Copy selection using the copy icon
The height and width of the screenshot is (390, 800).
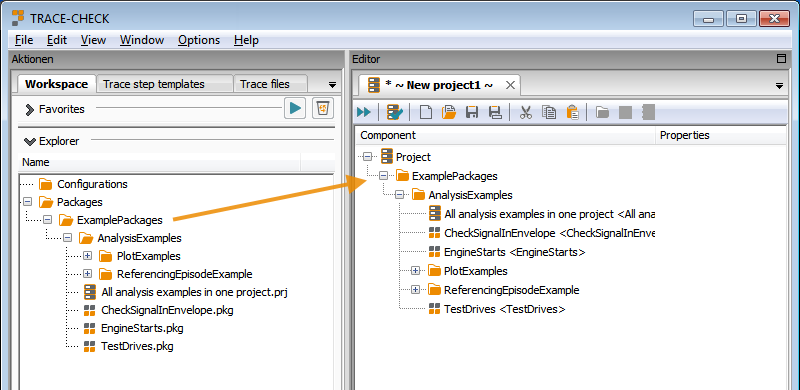pyautogui.click(x=549, y=112)
